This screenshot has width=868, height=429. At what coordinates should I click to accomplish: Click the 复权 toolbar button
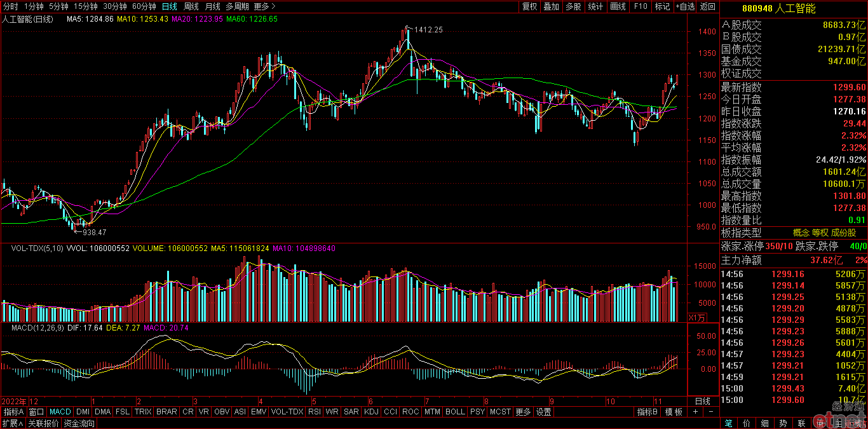pyautogui.click(x=530, y=6)
